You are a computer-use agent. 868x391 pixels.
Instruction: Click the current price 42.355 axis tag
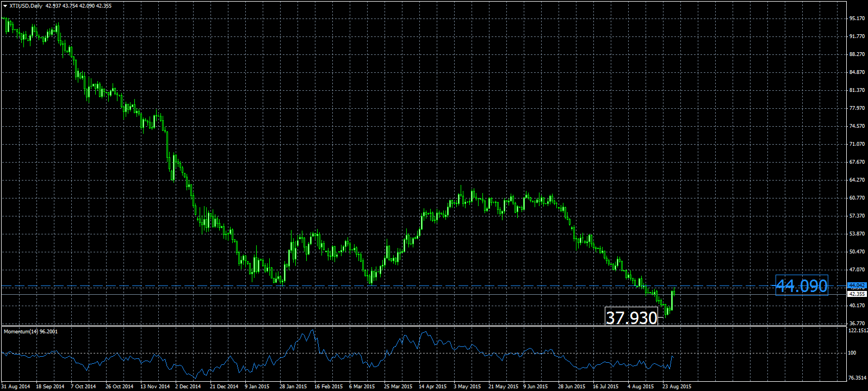coord(857,294)
